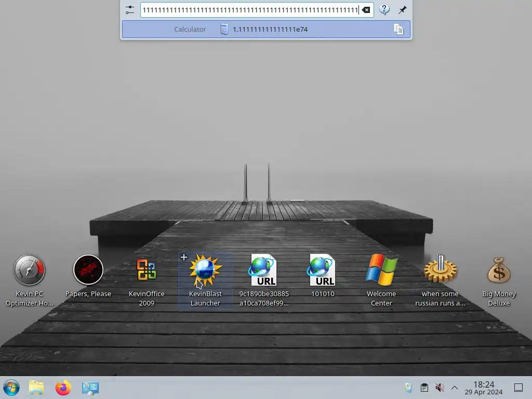The image size is (532, 399).
Task: Open 'when some russian runs a...' icon
Action: (x=440, y=280)
